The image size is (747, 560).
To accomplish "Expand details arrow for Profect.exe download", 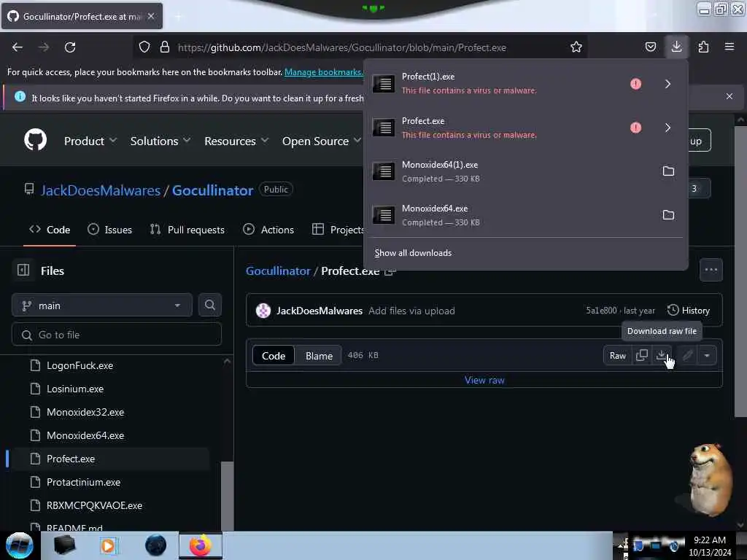I will 668,128.
